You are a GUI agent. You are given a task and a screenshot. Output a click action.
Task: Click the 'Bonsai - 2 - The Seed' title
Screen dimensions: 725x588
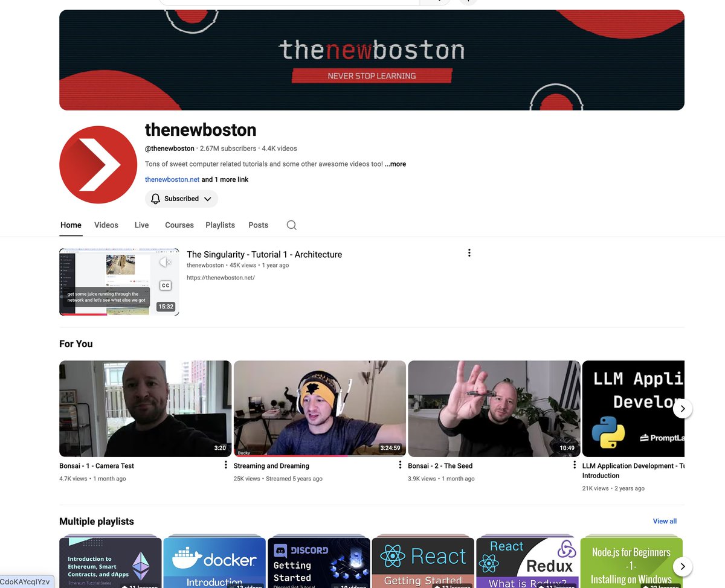click(440, 466)
